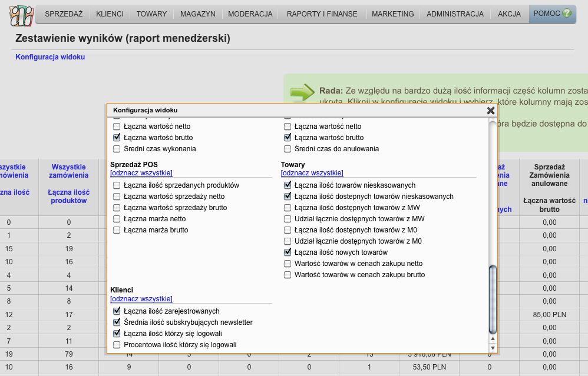This screenshot has width=588, height=376.
Task: Close the Konfiguracja widoku dialog
Action: click(491, 111)
